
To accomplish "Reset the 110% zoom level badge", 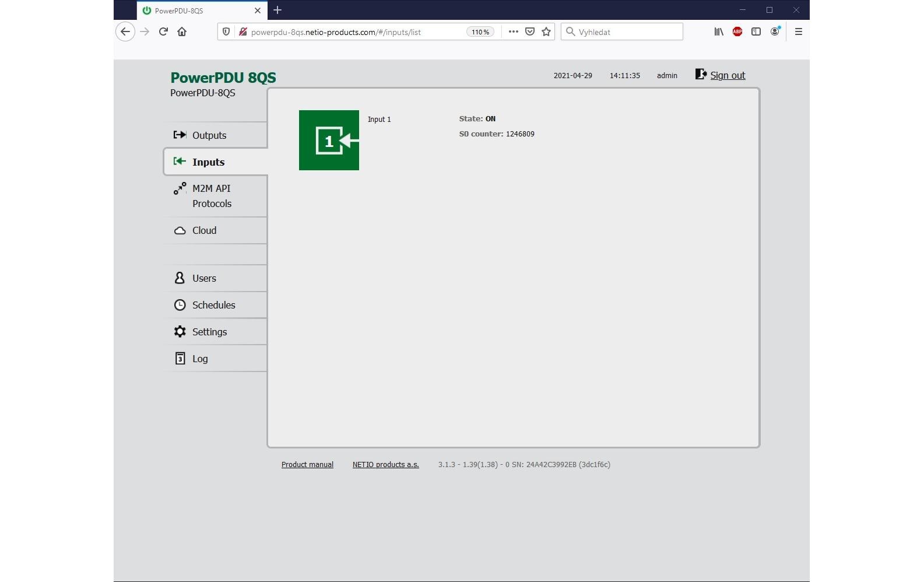I will pyautogui.click(x=480, y=32).
